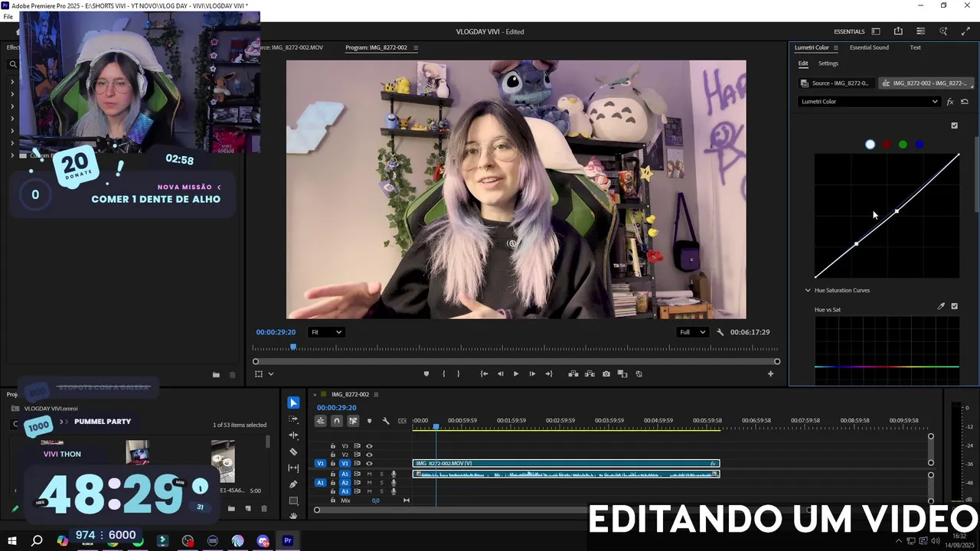This screenshot has height=551, width=980.
Task: Toggle V3 track visibility eye
Action: [x=369, y=446]
